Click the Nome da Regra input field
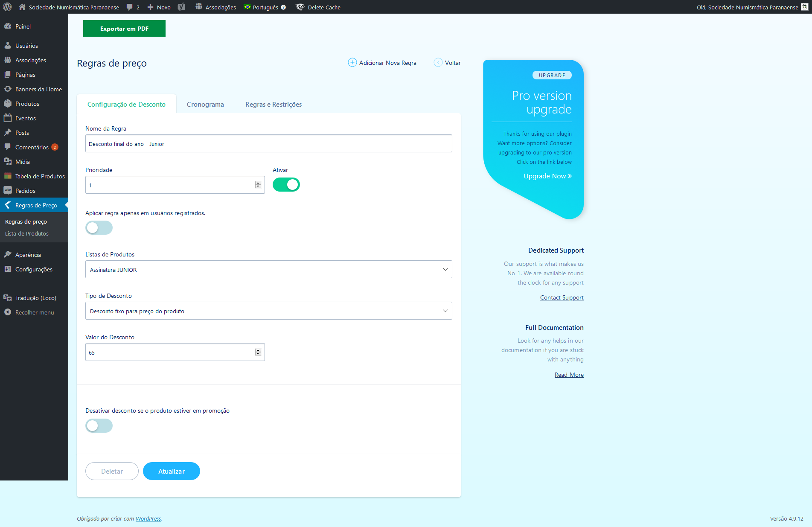Image resolution: width=812 pixels, height=527 pixels. pos(269,143)
